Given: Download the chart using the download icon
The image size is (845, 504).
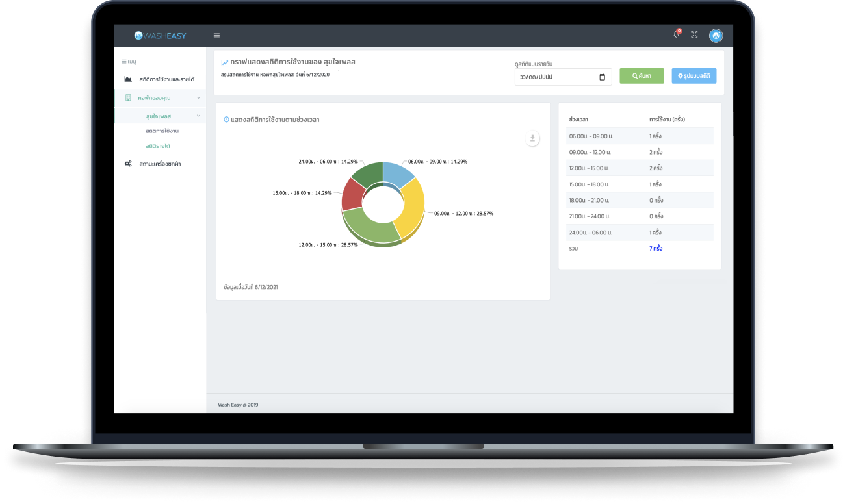Looking at the screenshot, I should [532, 138].
